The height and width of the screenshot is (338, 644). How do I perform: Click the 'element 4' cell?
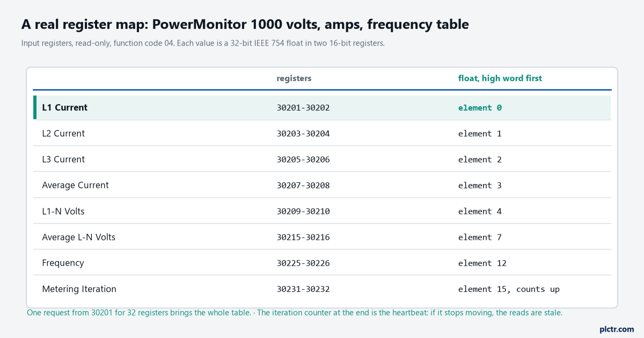click(x=480, y=211)
